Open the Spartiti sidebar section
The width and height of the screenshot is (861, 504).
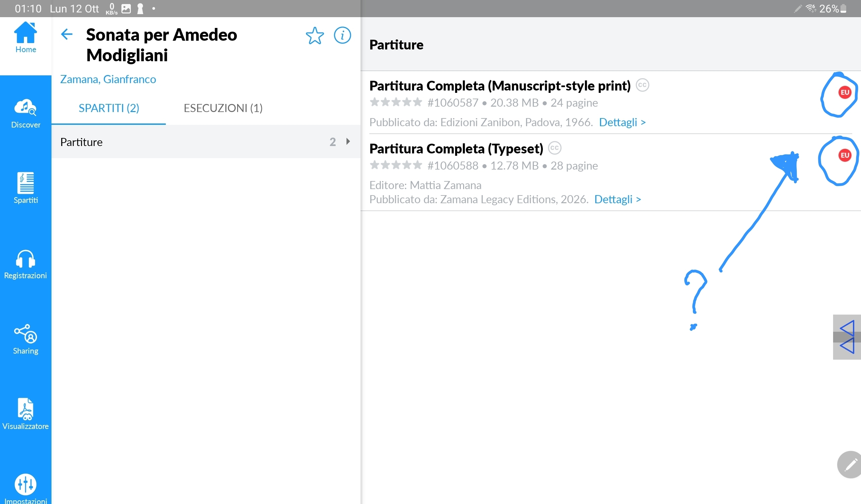[26, 188]
